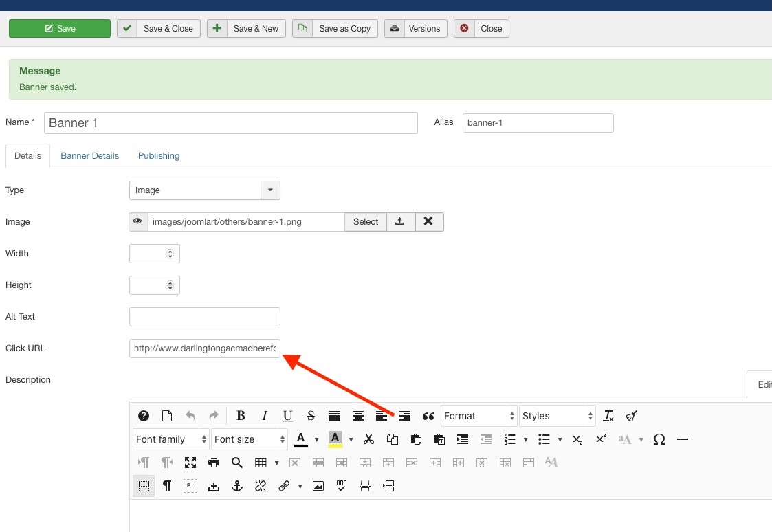Image resolution: width=772 pixels, height=532 pixels.
Task: Insert an anchor using the anchor icon
Action: point(237,486)
